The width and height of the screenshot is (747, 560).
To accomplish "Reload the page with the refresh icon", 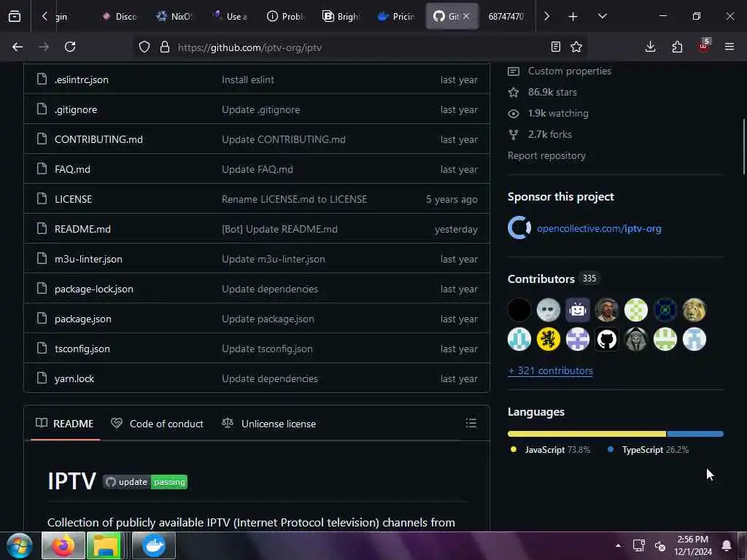I will [x=70, y=47].
